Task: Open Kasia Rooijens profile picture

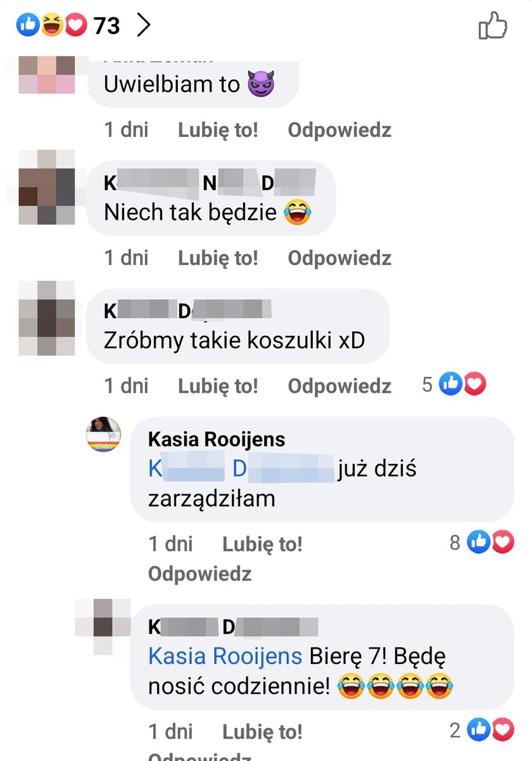Action: click(103, 435)
